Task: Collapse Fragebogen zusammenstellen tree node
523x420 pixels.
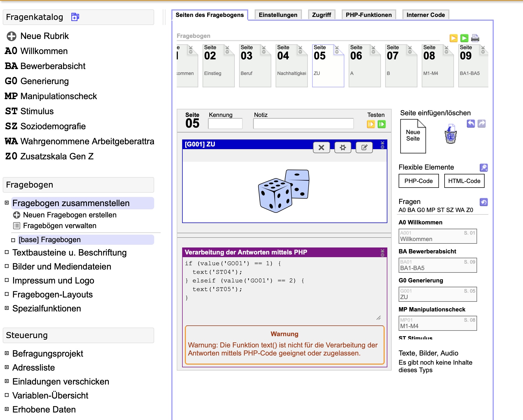Action: click(x=7, y=203)
